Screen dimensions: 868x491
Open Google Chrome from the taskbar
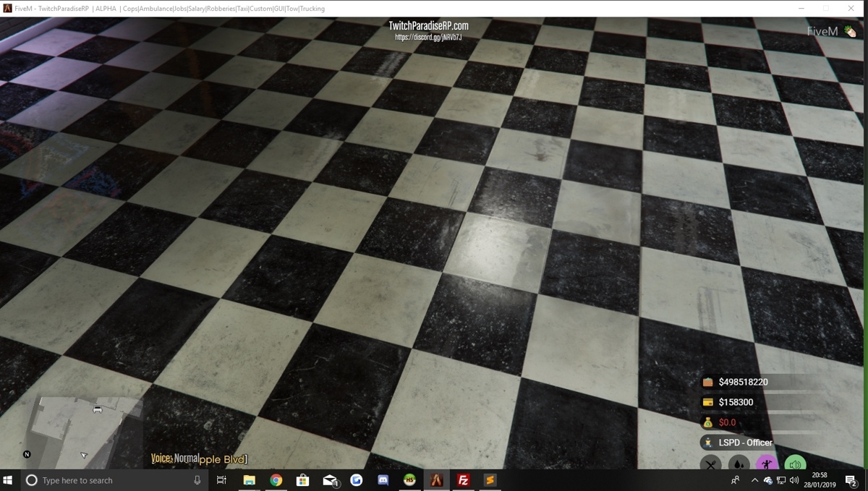[276, 480]
